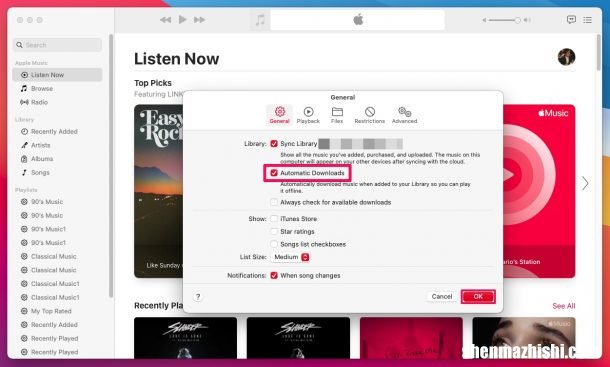Start playback with the play button

point(182,19)
